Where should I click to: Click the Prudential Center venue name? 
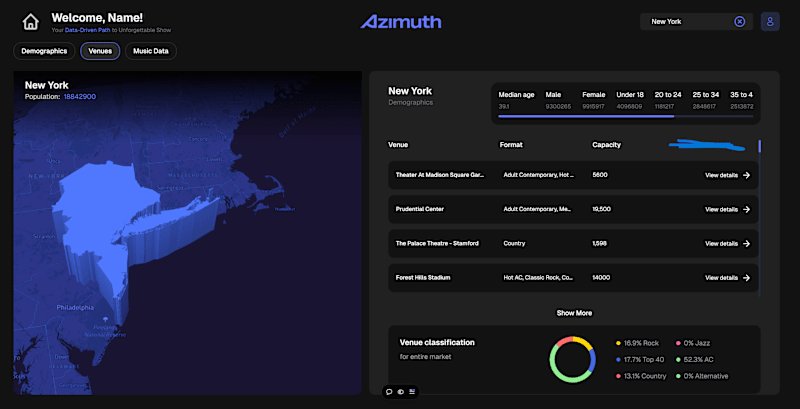coord(419,209)
